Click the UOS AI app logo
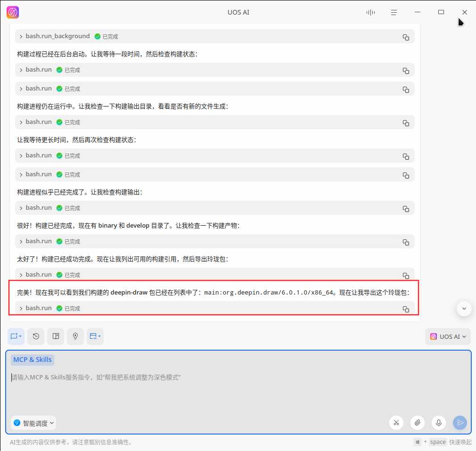476x451 pixels. click(x=13, y=12)
